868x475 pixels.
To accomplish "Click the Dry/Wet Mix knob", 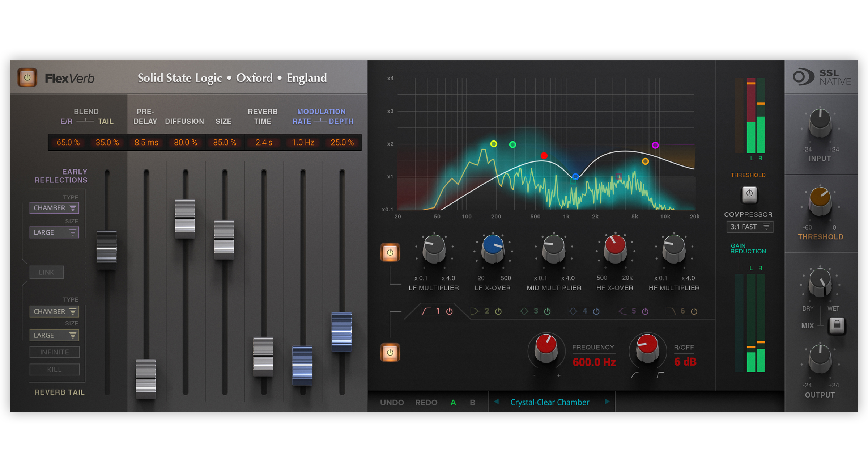I will point(820,283).
